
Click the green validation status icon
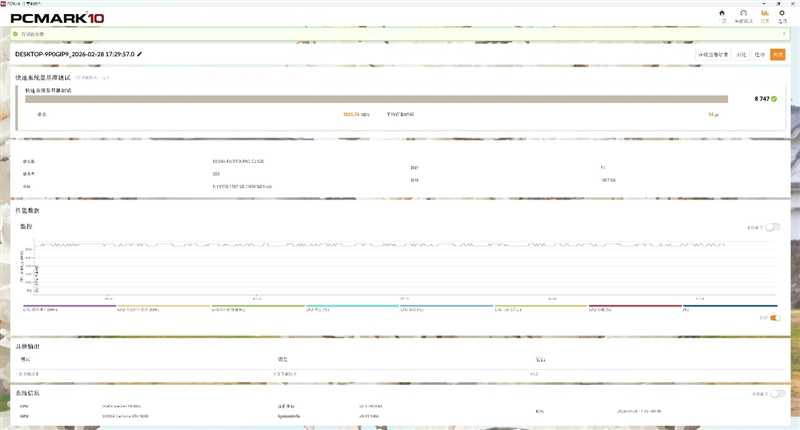click(x=15, y=34)
